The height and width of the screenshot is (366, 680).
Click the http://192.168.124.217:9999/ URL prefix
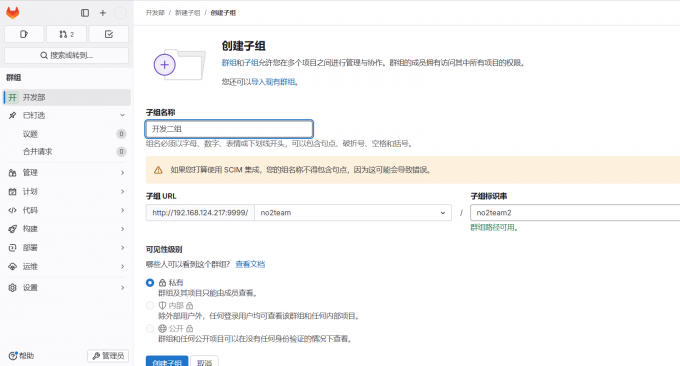click(200, 213)
